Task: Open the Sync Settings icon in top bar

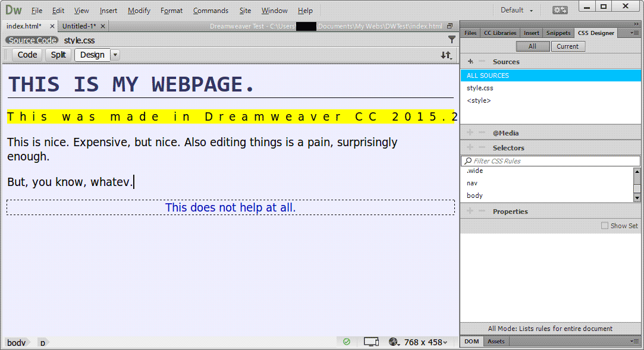Action: [x=560, y=10]
